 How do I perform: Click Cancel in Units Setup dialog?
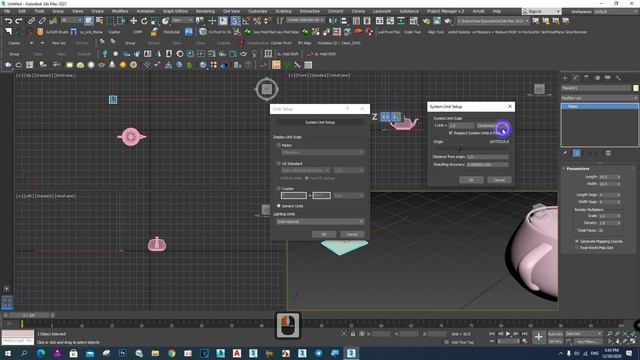pos(352,234)
